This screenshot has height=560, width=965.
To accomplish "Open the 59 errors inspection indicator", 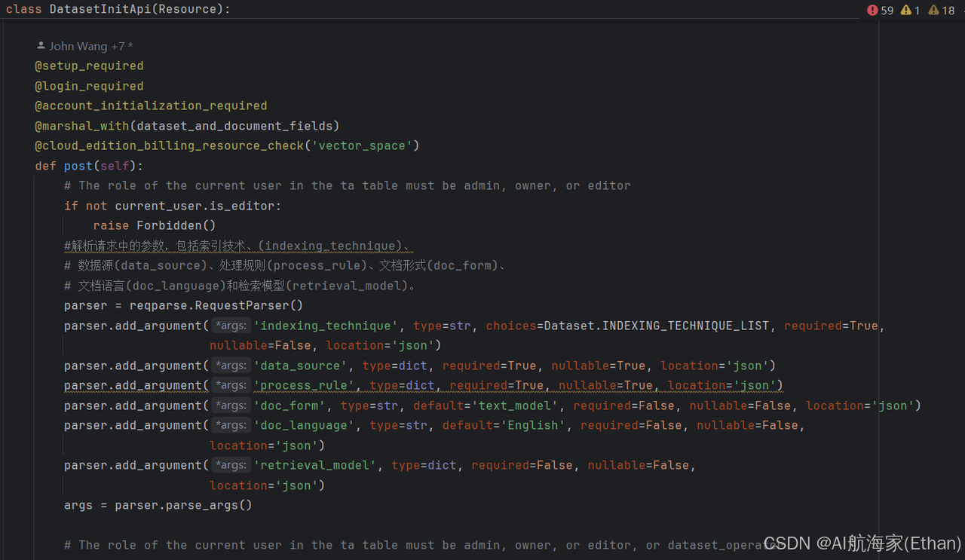I will pos(881,10).
